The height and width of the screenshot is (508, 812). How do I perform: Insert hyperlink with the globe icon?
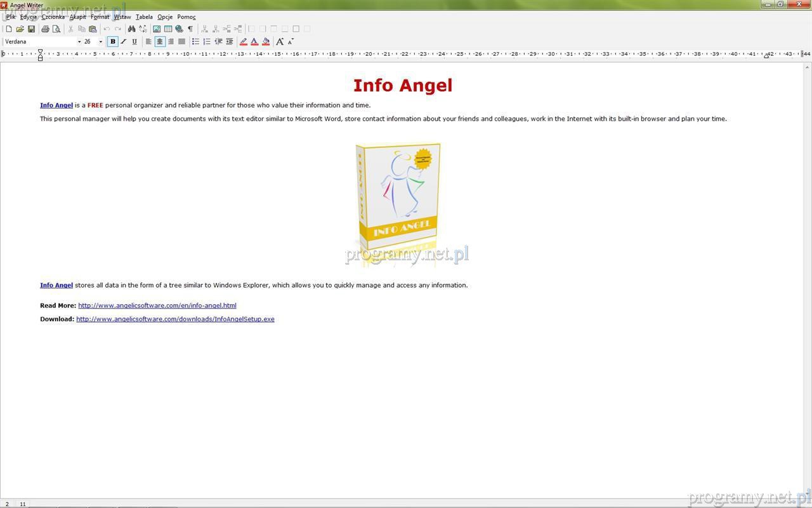tap(179, 29)
